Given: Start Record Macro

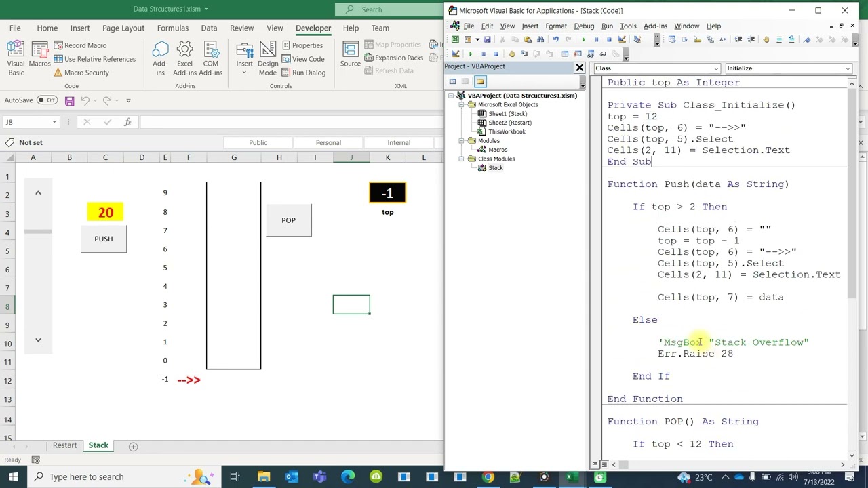Looking at the screenshot, I should [x=79, y=45].
